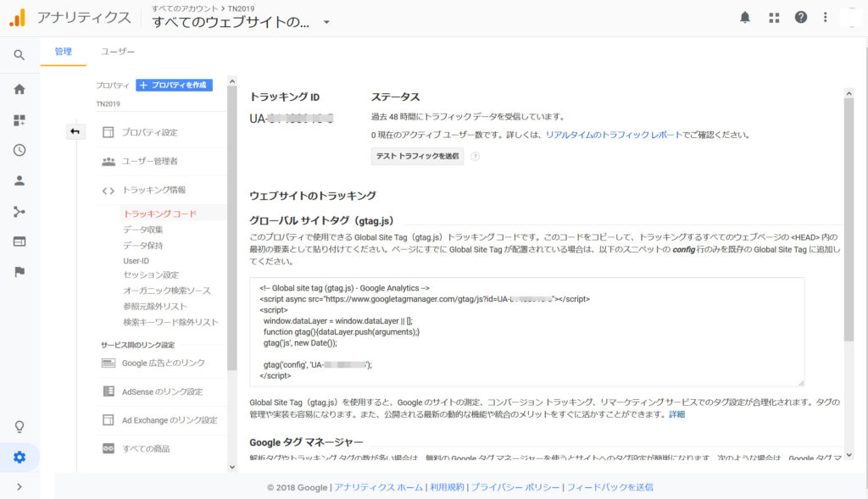Open 詳細 link under Global Site Tag
The image size is (868, 499).
676,414
